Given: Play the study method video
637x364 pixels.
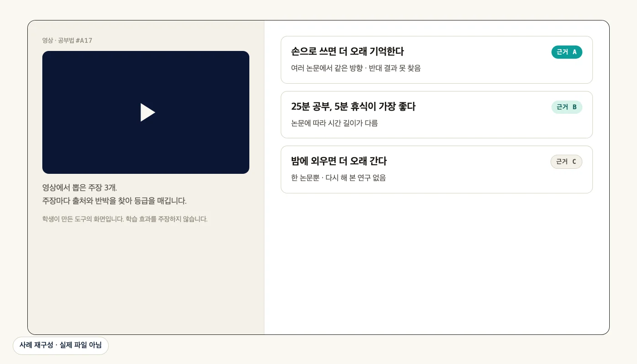Looking at the screenshot, I should click(x=148, y=112).
